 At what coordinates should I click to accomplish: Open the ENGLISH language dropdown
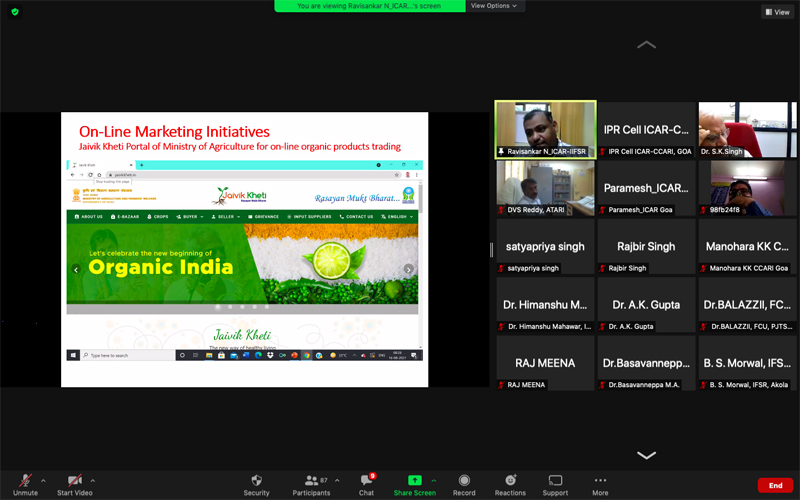(x=397, y=217)
